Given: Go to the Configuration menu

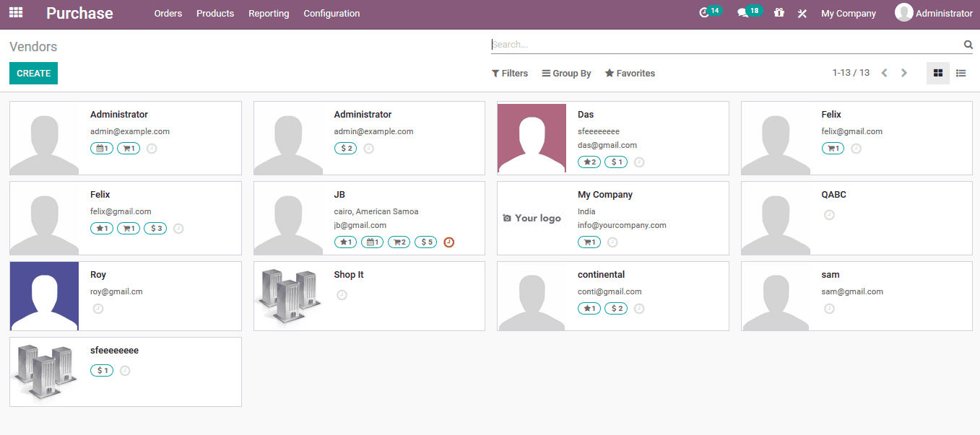Looking at the screenshot, I should (331, 13).
